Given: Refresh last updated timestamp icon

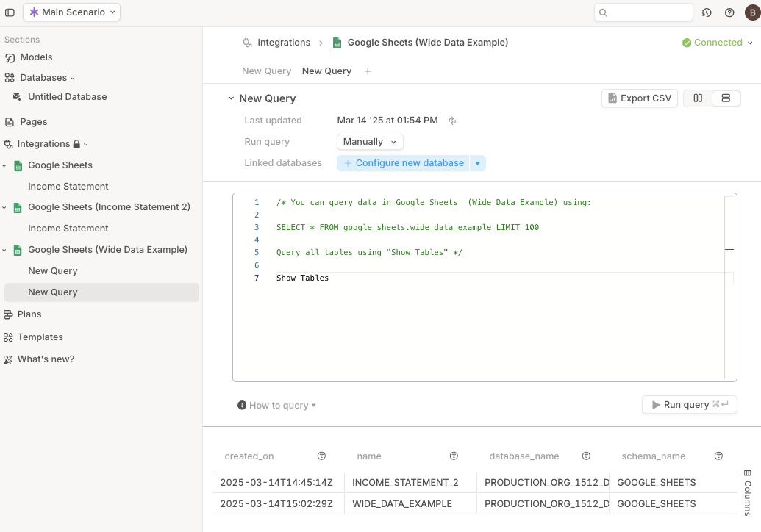Looking at the screenshot, I should pyautogui.click(x=452, y=121).
